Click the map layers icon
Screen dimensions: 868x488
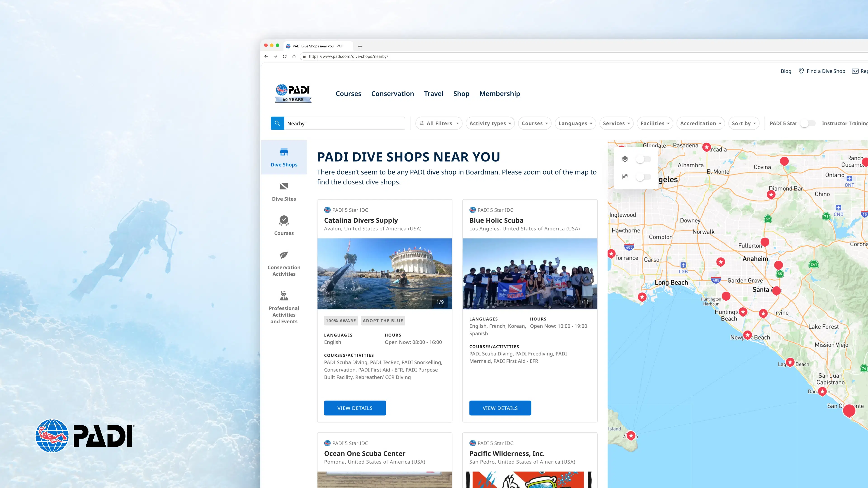625,159
